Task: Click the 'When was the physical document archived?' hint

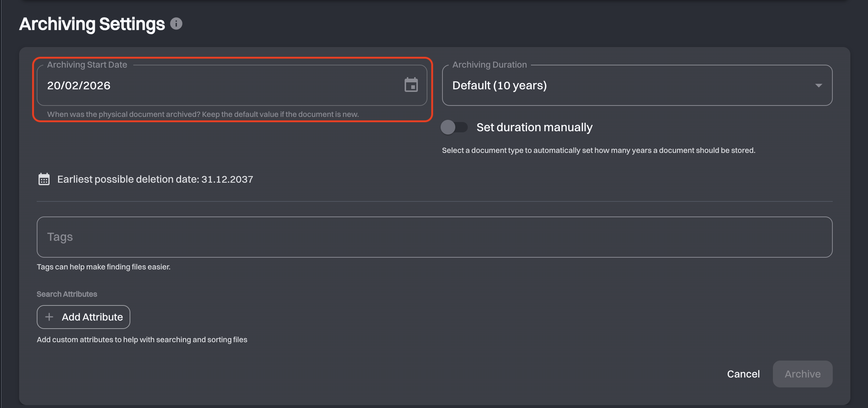Action: [203, 114]
